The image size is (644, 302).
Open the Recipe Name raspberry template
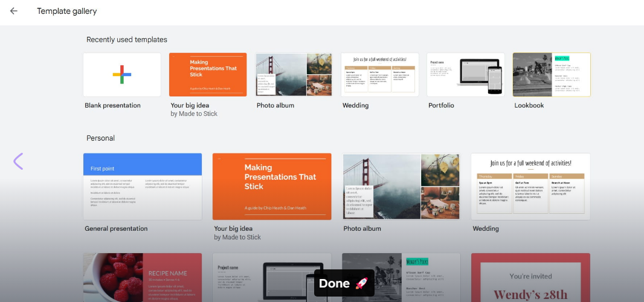[143, 277]
